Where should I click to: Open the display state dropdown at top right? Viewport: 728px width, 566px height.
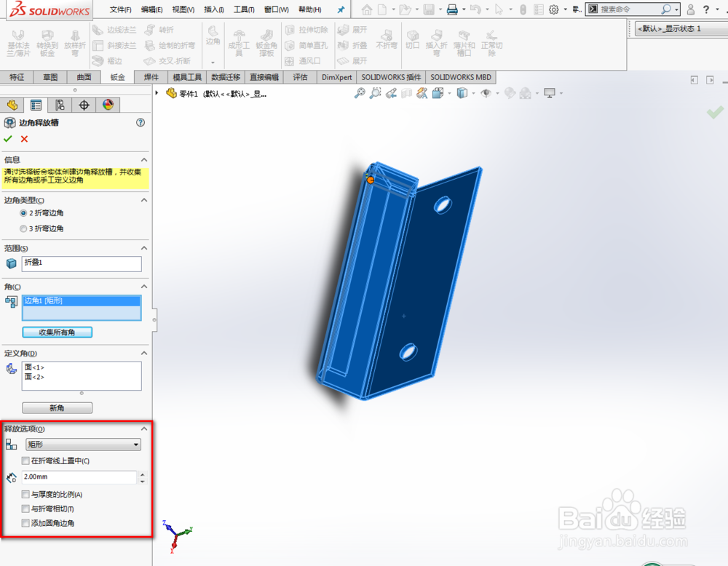[681, 29]
